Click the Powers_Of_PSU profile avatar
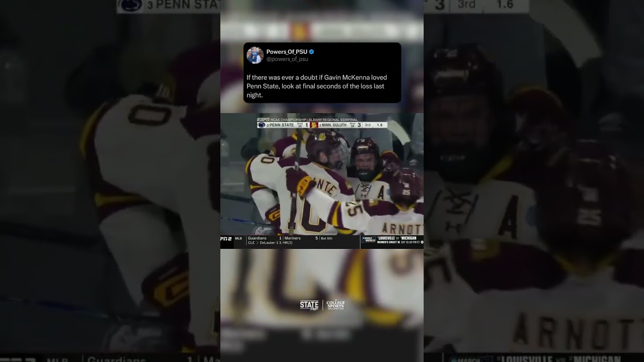 255,55
